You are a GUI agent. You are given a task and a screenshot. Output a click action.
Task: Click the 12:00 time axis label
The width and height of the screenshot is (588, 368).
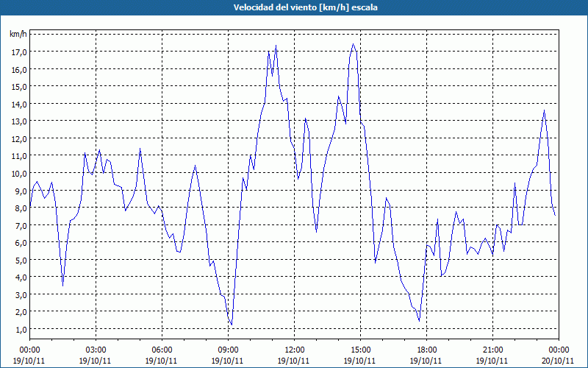point(295,350)
